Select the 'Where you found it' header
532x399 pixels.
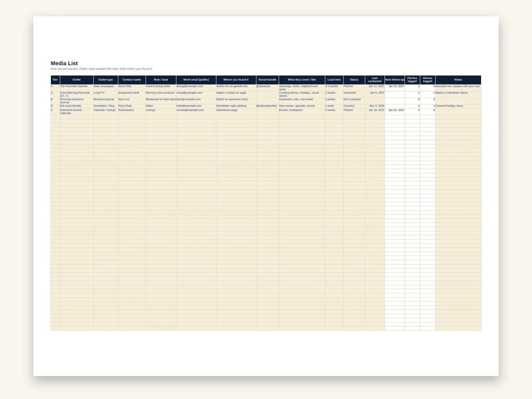click(236, 80)
